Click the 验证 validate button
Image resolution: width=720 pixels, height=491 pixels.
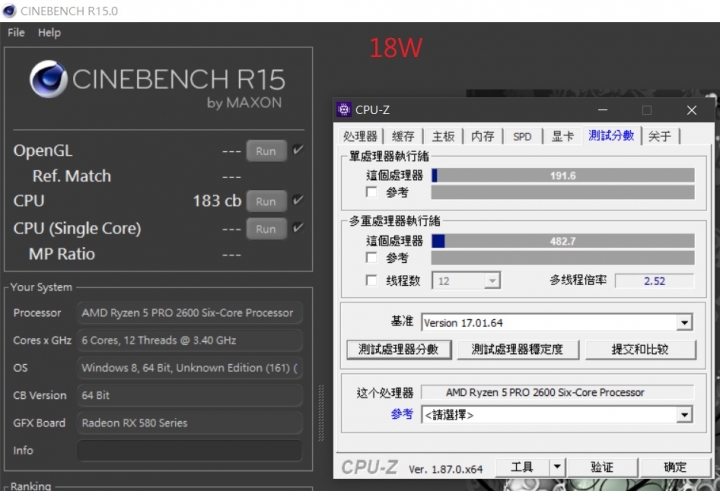click(602, 467)
